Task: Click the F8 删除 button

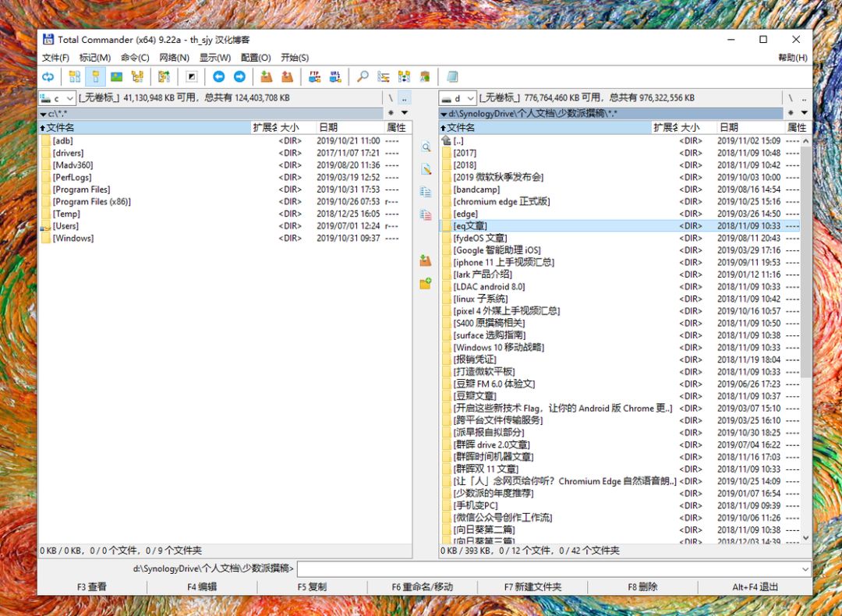Action: tap(642, 587)
